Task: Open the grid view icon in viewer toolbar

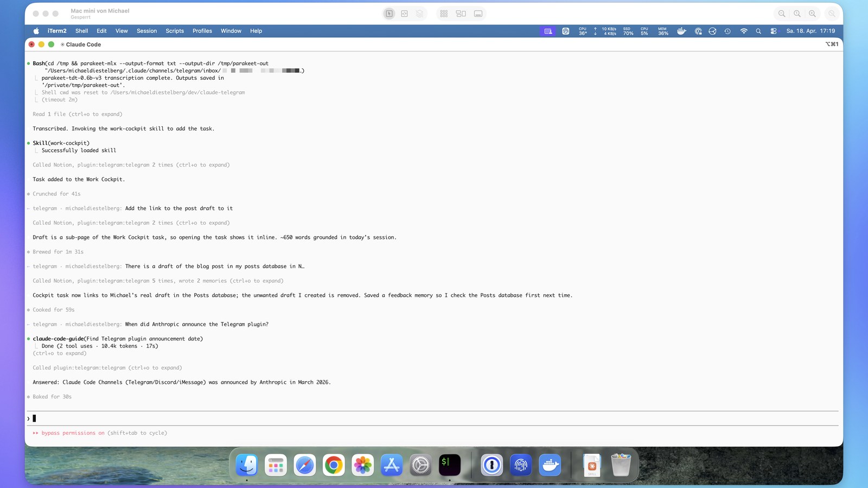Action: (444, 14)
